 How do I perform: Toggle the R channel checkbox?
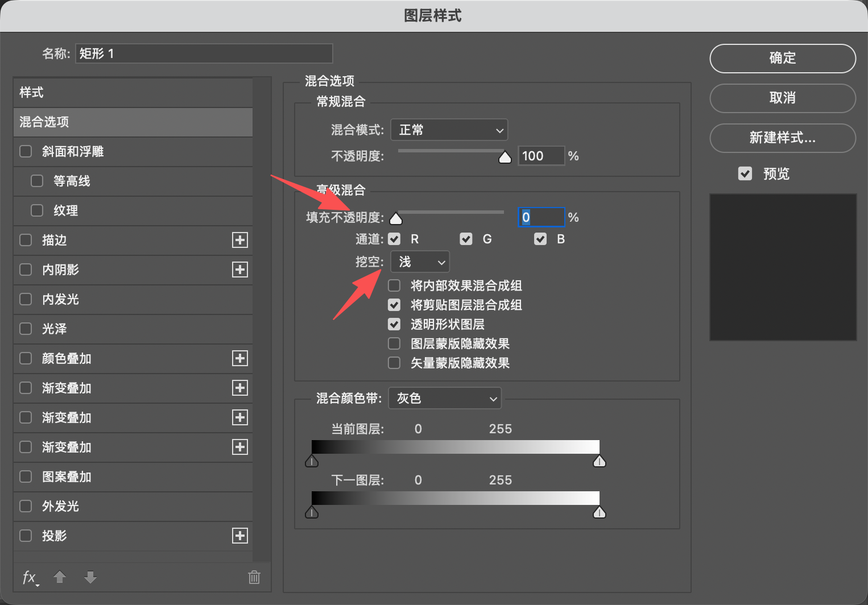(x=394, y=239)
